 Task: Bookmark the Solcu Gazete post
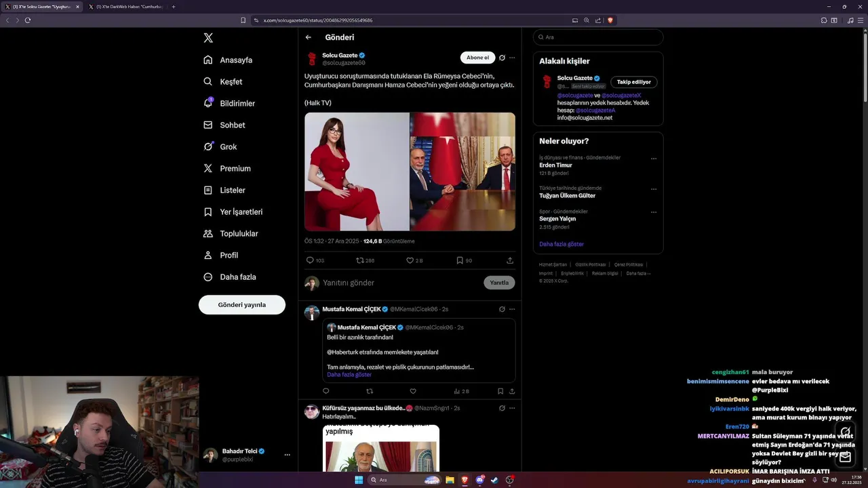(464, 260)
